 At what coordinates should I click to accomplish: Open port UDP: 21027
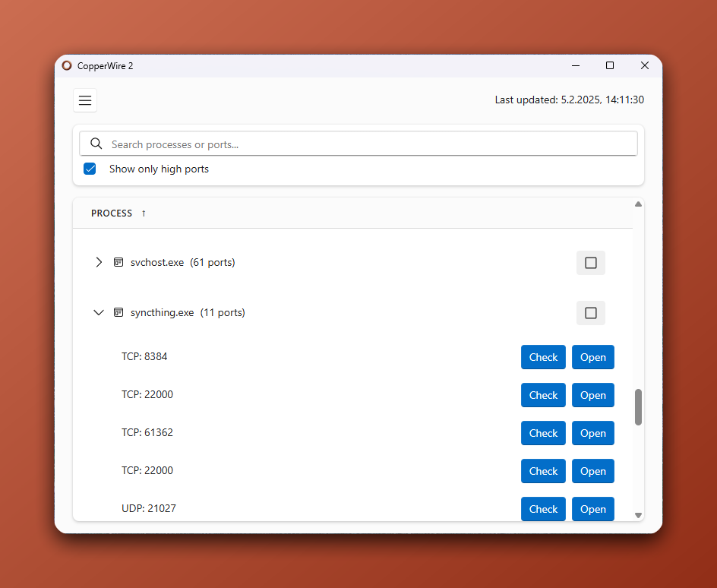[593, 508]
